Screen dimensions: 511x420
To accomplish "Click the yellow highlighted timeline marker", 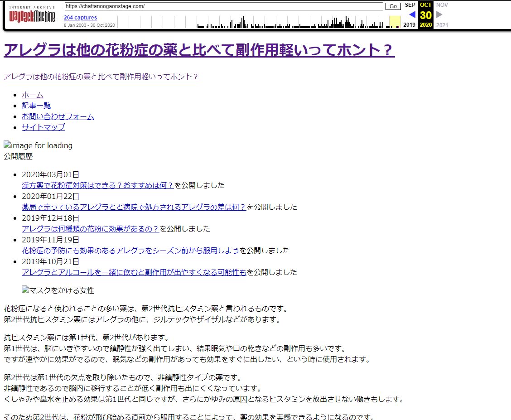I will pyautogui.click(x=395, y=22).
